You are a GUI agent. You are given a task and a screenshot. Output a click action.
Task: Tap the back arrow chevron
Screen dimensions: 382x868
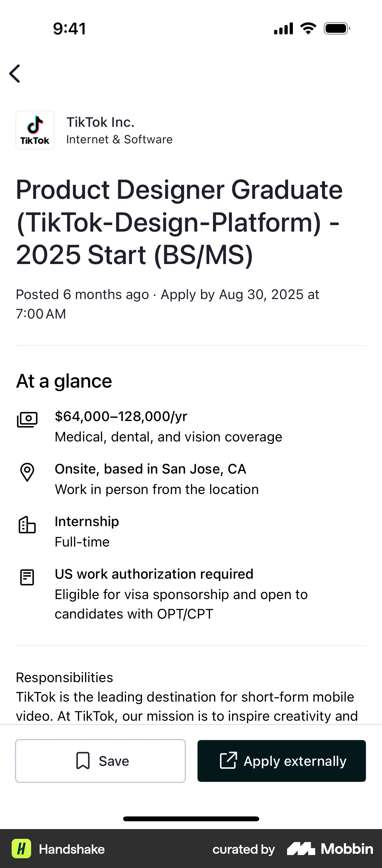(15, 73)
